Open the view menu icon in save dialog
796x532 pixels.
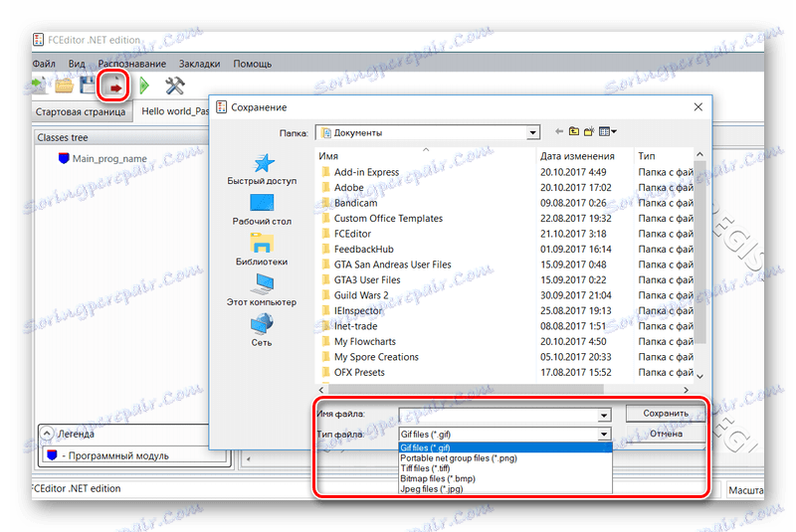(607, 131)
